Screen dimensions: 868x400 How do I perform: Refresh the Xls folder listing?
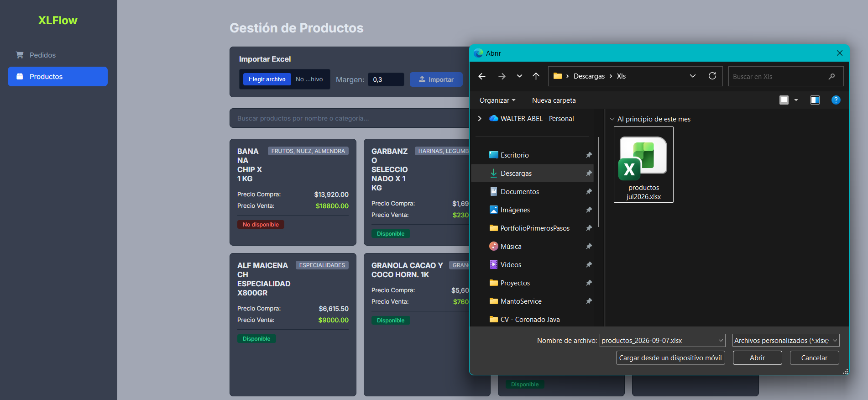[x=712, y=76]
